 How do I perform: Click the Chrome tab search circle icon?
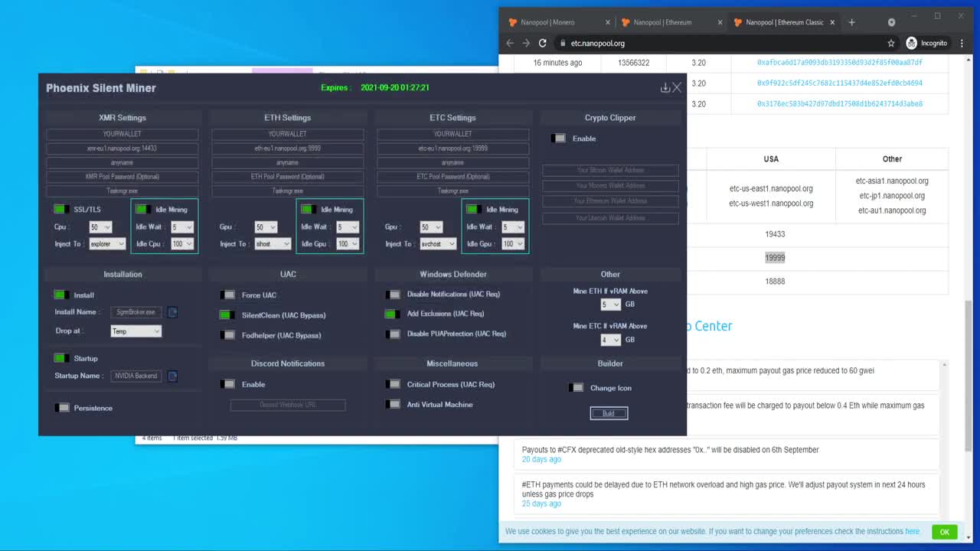[891, 22]
